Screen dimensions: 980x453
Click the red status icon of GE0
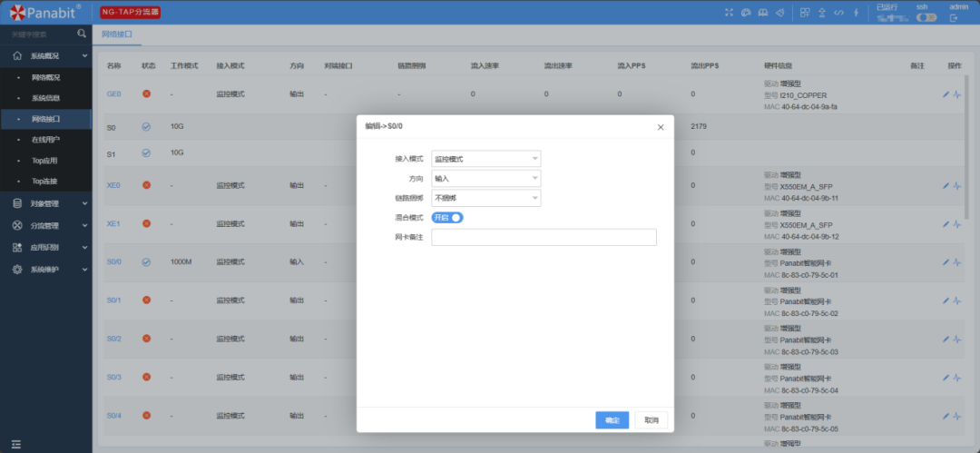[146, 94]
